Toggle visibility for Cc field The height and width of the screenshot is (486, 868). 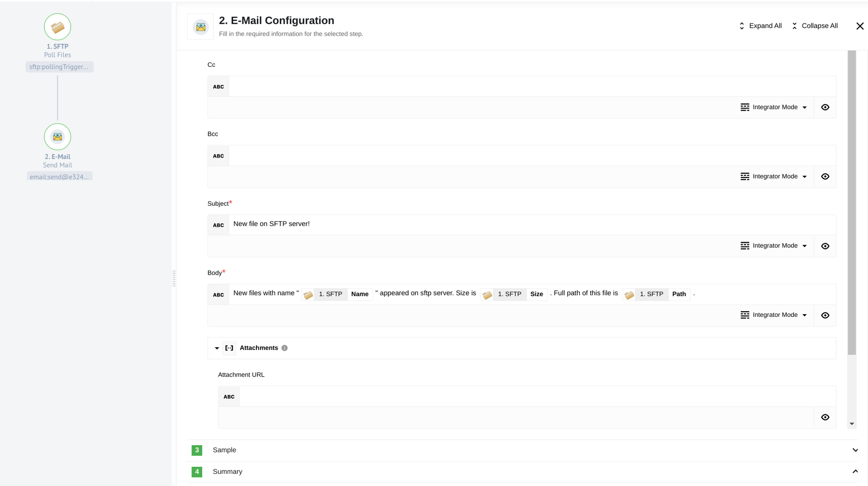pos(825,107)
